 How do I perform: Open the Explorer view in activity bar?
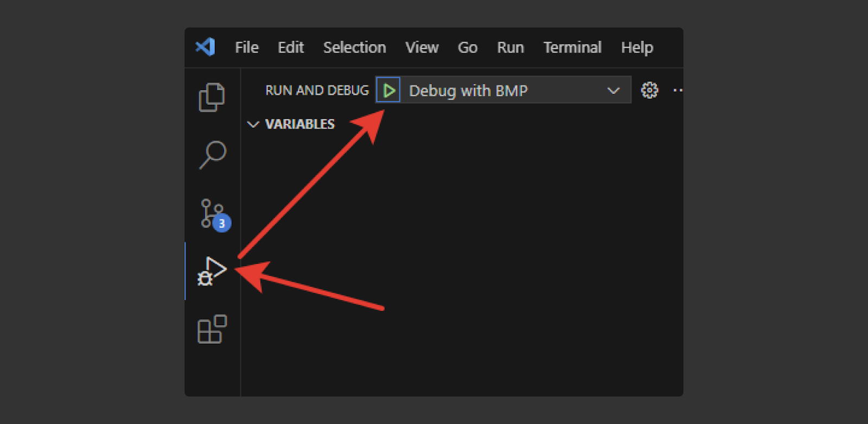click(212, 97)
